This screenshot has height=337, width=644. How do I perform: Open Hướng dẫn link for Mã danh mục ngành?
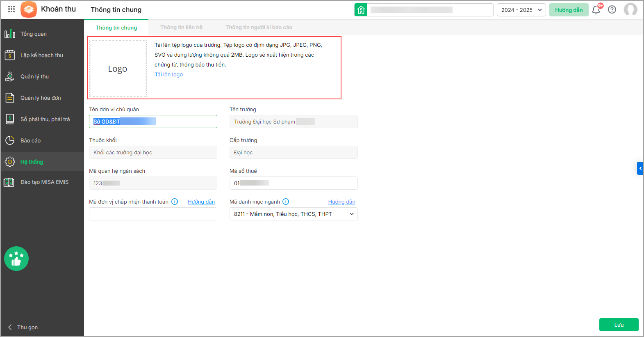[341, 202]
